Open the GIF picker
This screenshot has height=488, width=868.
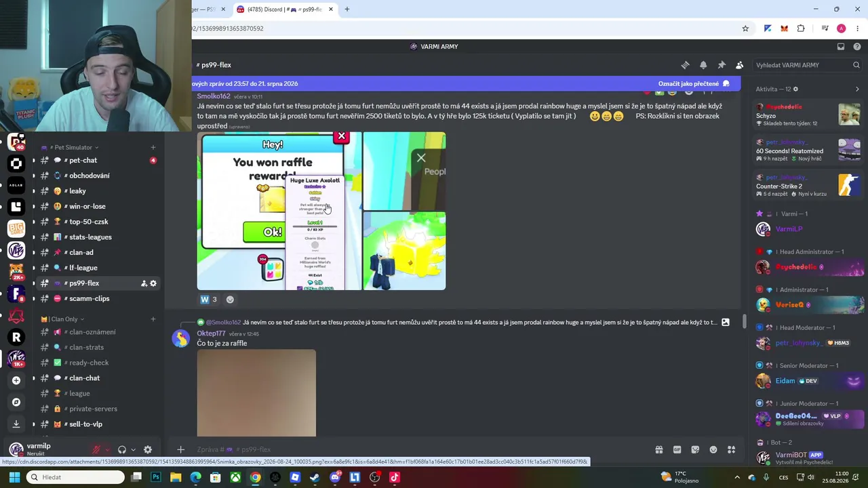(x=677, y=449)
